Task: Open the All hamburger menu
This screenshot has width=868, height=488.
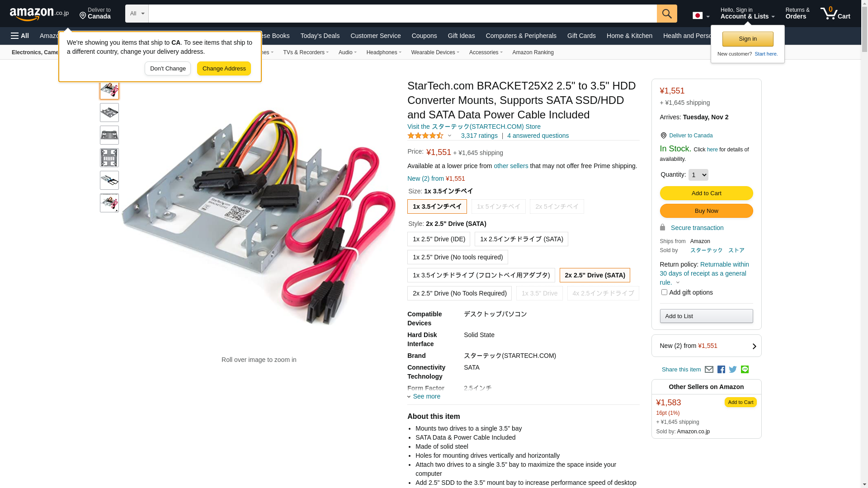Action: 20,36
